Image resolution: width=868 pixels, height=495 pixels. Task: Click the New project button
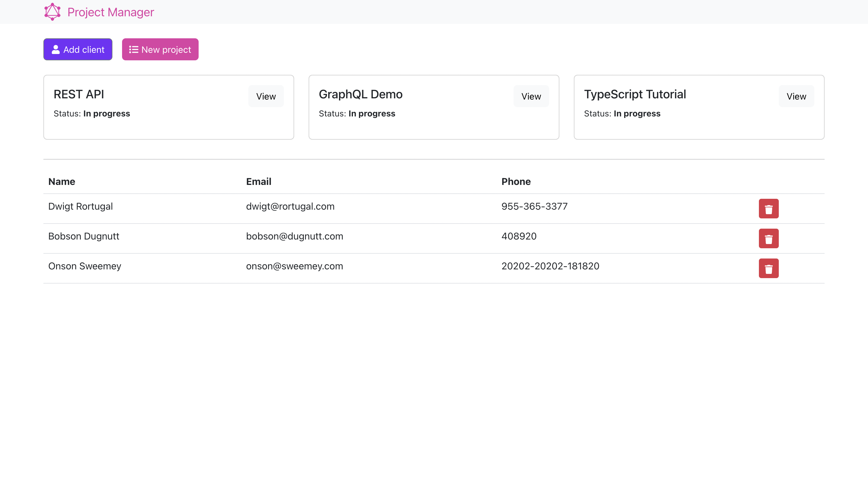(x=160, y=49)
